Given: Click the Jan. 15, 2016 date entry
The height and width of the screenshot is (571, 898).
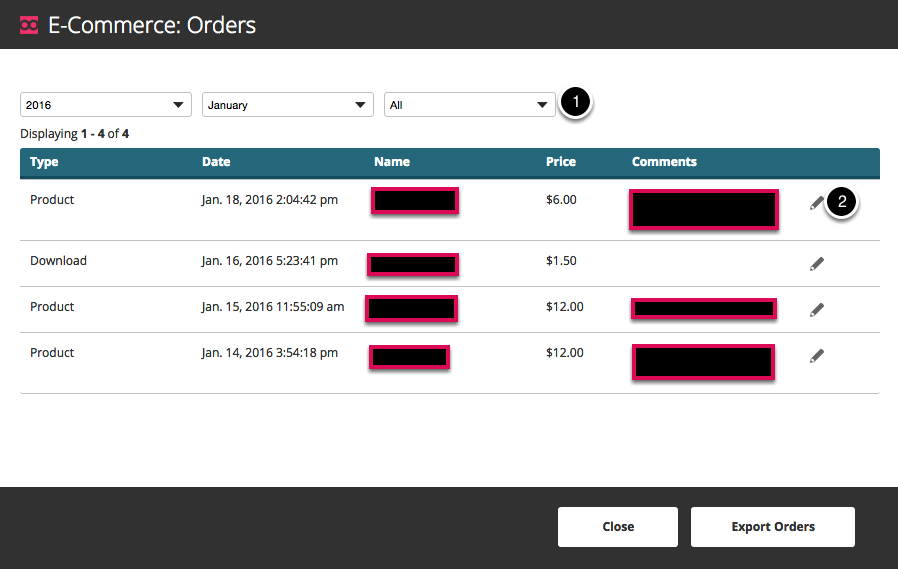Looking at the screenshot, I should (273, 307).
